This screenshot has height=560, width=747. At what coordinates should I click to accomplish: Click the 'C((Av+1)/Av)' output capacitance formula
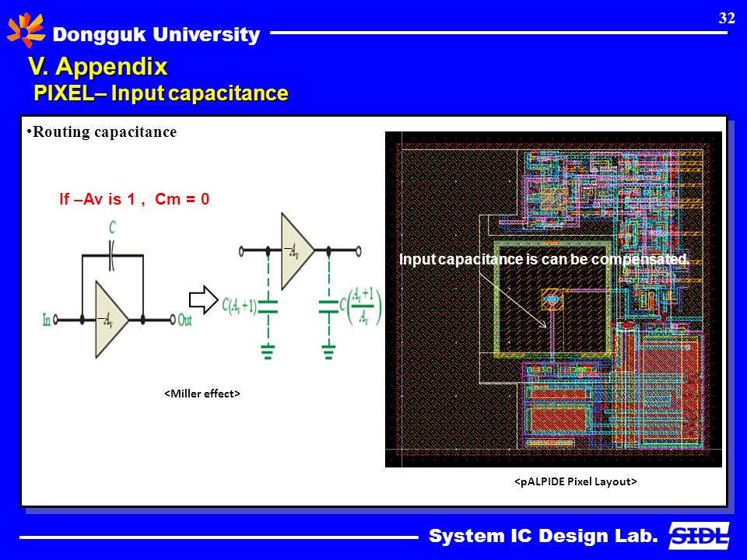pyautogui.click(x=360, y=306)
